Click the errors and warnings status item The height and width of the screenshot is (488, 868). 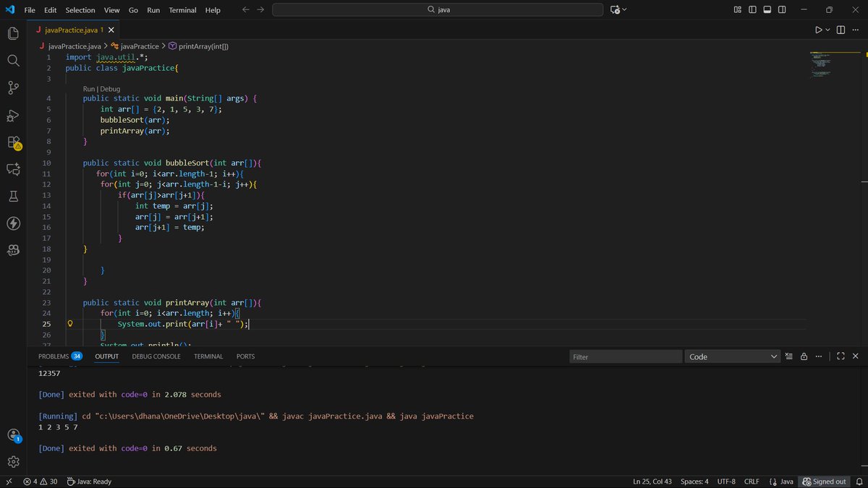41,481
